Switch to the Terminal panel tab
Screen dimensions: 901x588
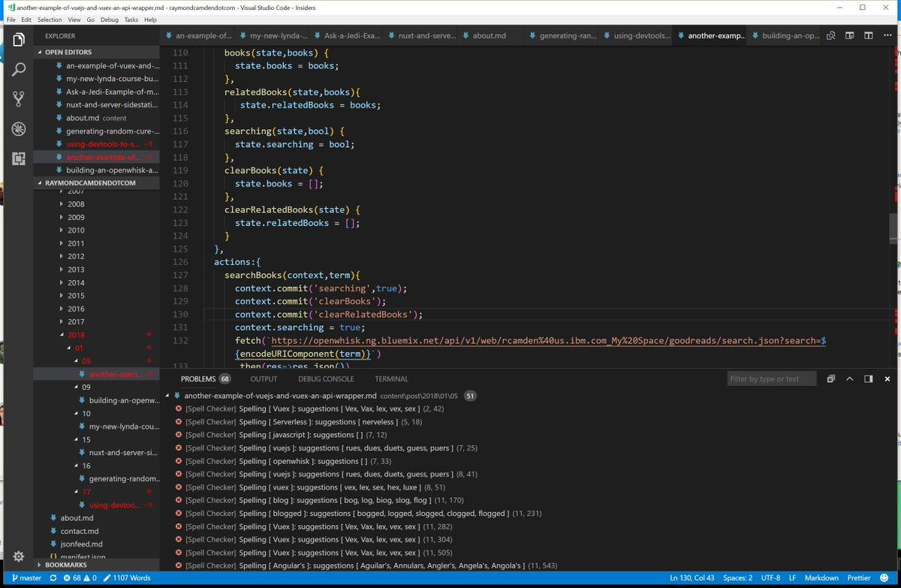(x=391, y=379)
